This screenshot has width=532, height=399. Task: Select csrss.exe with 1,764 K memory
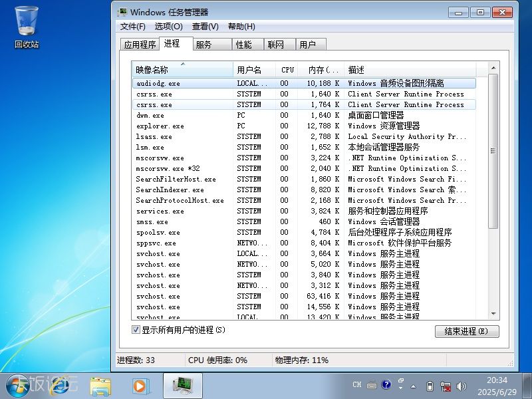(304, 104)
